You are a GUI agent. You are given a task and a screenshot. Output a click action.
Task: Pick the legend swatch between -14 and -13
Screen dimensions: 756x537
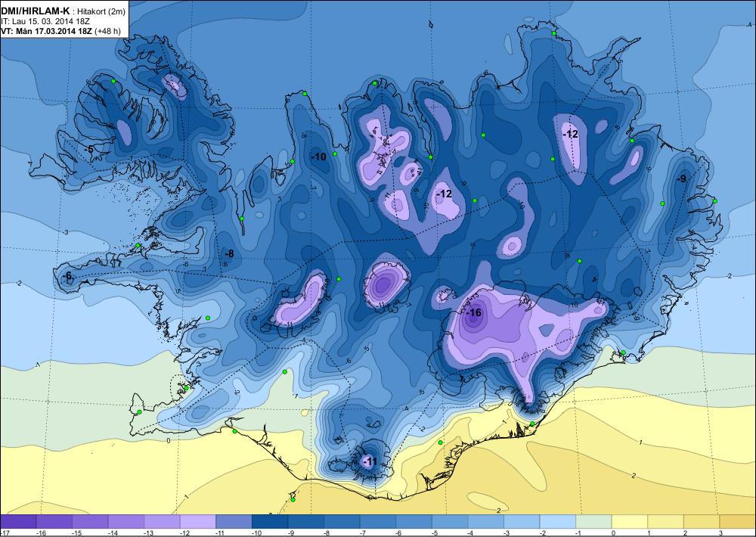tap(125, 522)
